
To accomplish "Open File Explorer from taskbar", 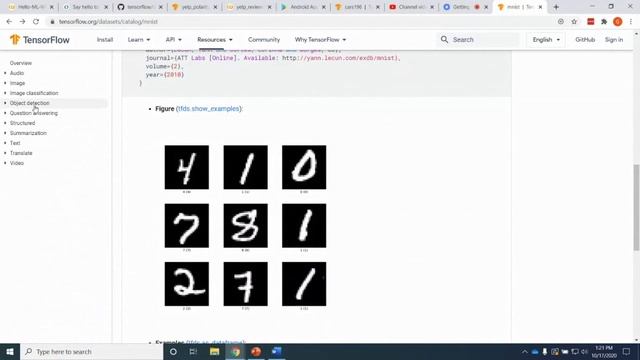I will tap(214, 351).
